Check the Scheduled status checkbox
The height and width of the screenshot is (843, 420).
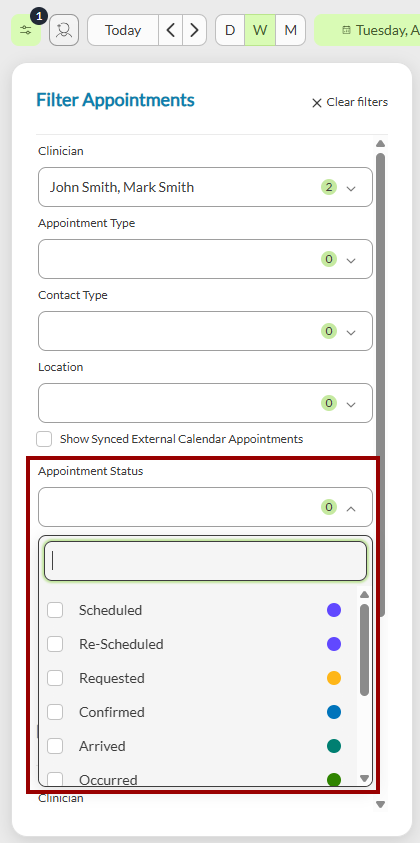(55, 610)
